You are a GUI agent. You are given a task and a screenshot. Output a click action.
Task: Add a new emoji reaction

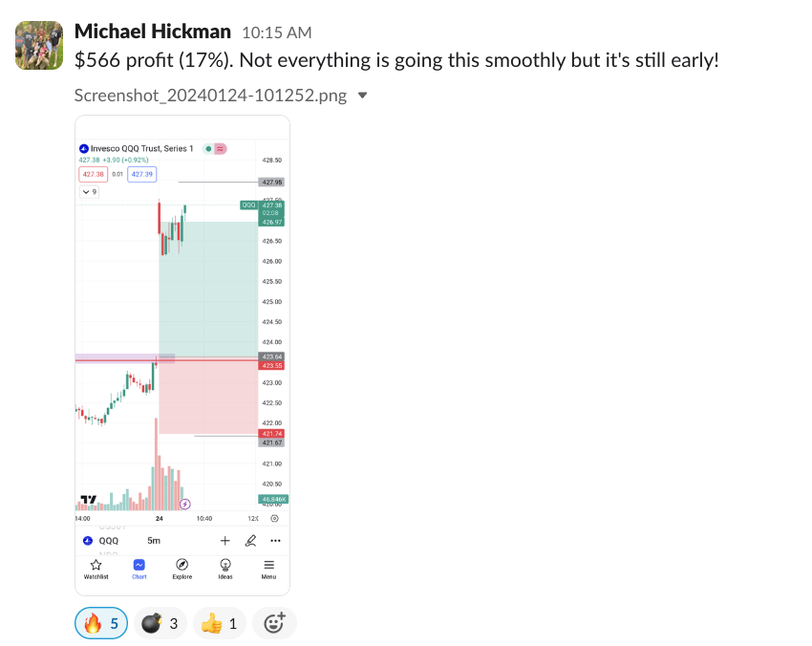coord(274,624)
